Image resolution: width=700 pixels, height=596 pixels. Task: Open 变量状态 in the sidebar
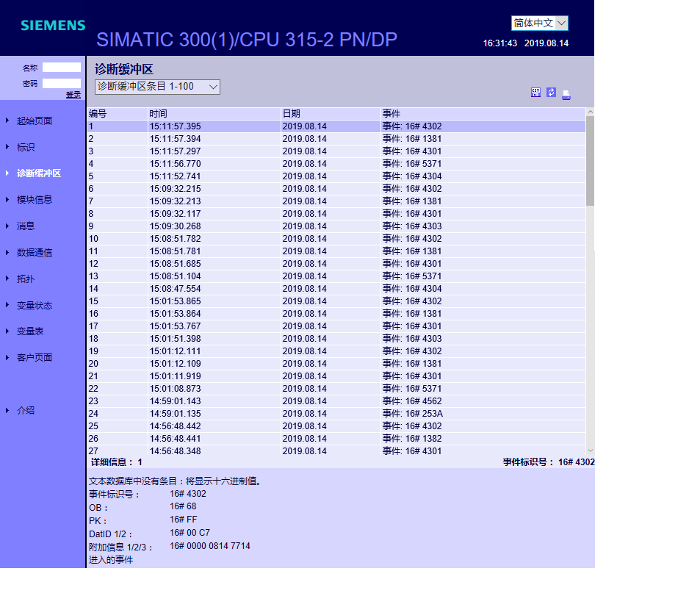click(x=35, y=305)
